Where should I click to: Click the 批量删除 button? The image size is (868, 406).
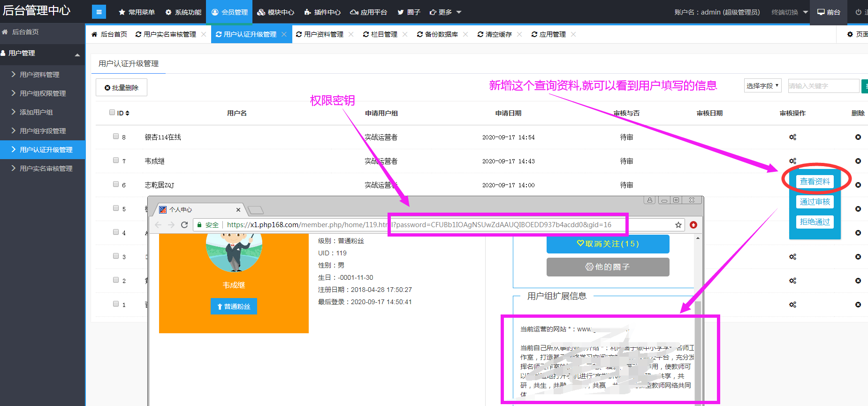coord(122,88)
